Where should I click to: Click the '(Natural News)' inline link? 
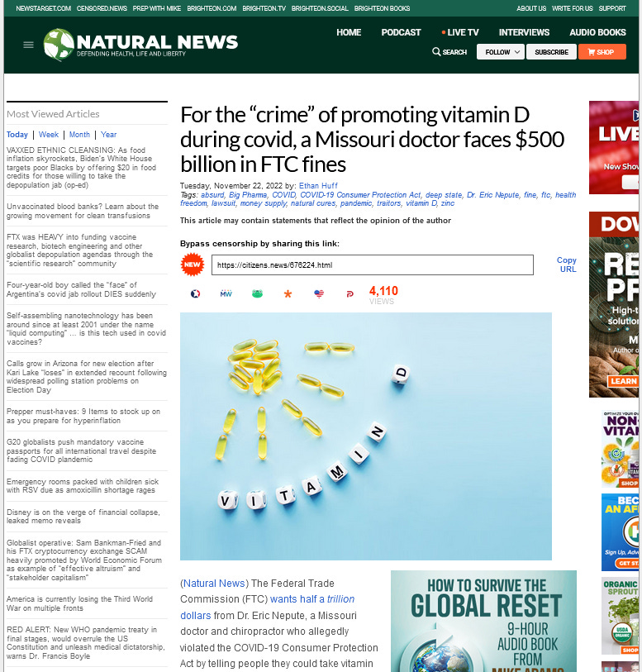coord(214,584)
